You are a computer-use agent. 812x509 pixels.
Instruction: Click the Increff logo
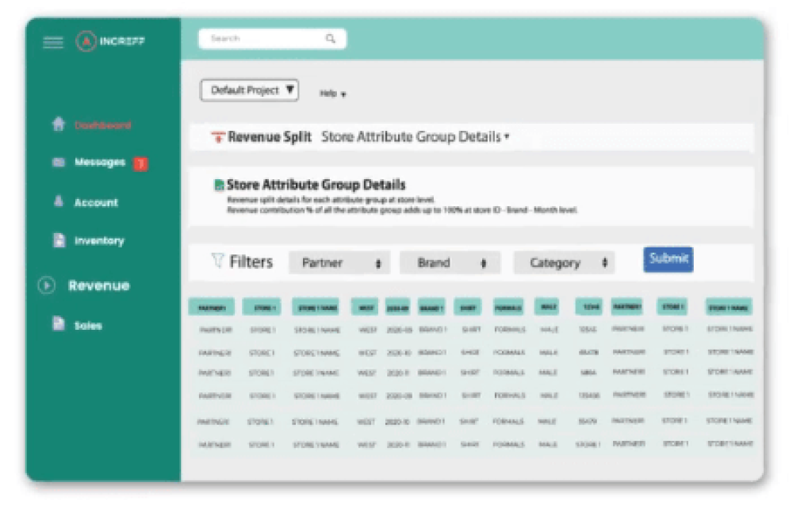tap(86, 43)
